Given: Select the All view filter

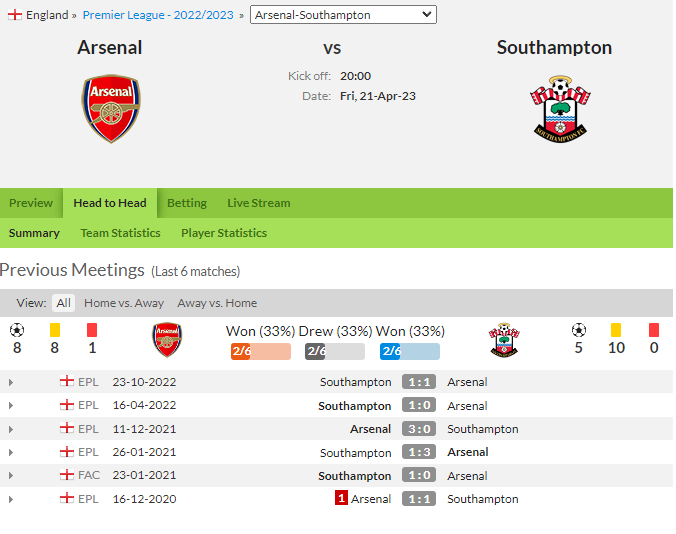Looking at the screenshot, I should click(x=63, y=303).
